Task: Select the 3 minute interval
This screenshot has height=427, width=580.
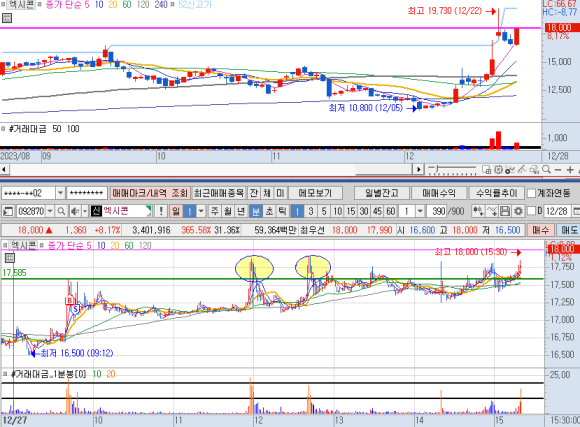Action: (x=311, y=211)
